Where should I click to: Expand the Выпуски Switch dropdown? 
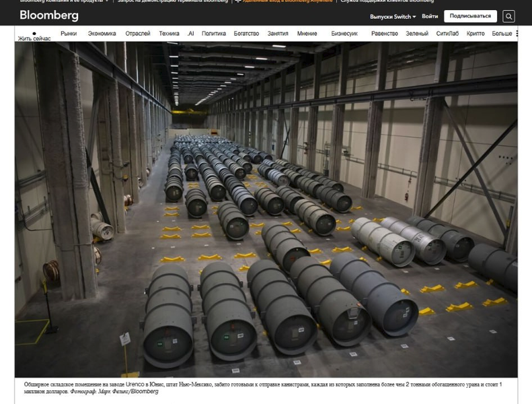pyautogui.click(x=393, y=16)
